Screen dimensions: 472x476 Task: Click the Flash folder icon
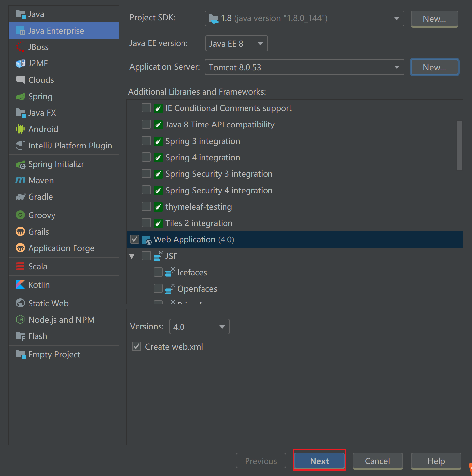coord(20,336)
